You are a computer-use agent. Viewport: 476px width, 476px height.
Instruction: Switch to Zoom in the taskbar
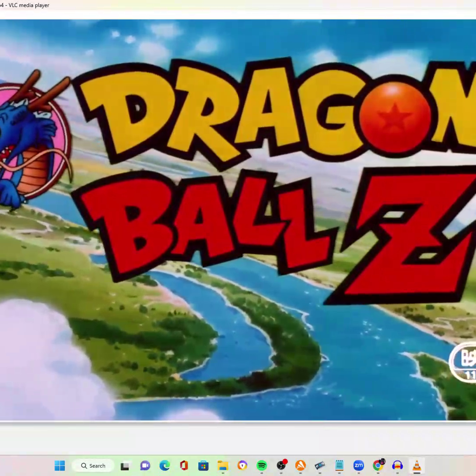click(x=358, y=466)
